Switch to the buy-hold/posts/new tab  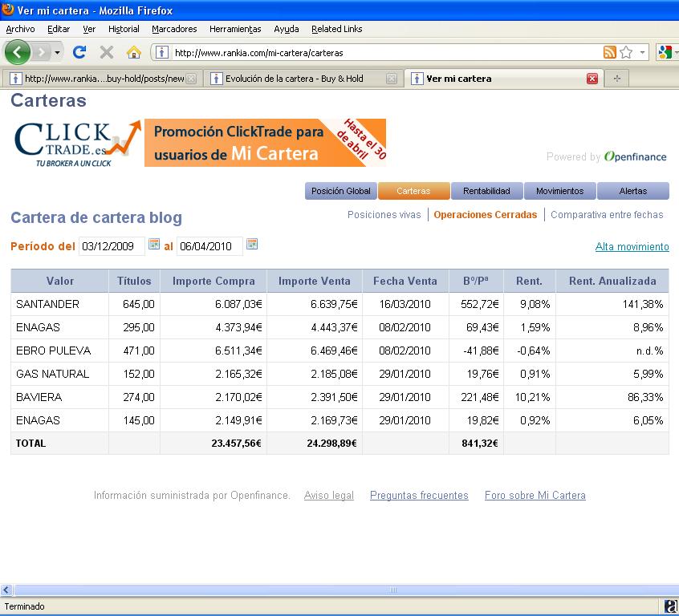[102, 79]
